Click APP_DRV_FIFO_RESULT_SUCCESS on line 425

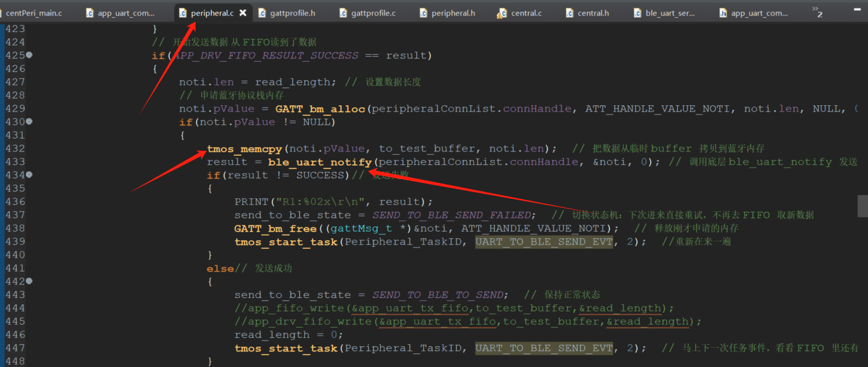pyautogui.click(x=266, y=55)
